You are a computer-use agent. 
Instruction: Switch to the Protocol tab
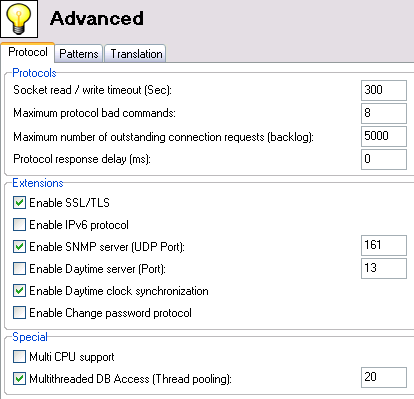point(28,52)
